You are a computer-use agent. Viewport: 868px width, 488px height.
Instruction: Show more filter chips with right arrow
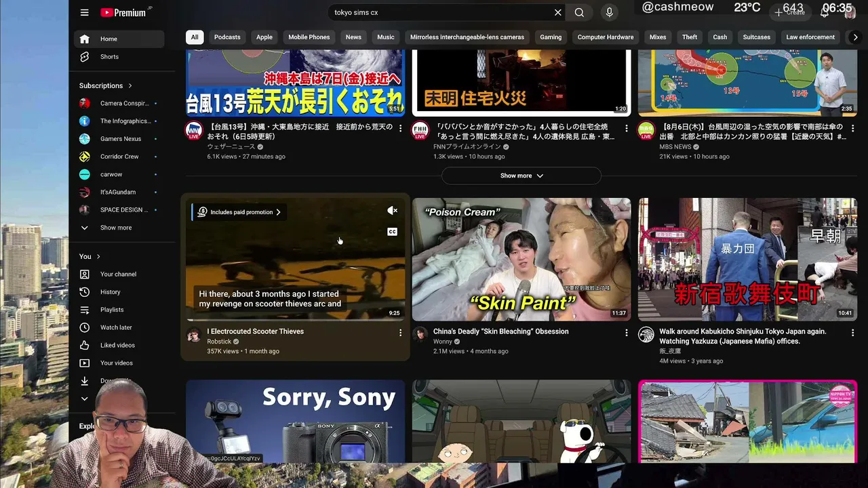[x=855, y=37]
